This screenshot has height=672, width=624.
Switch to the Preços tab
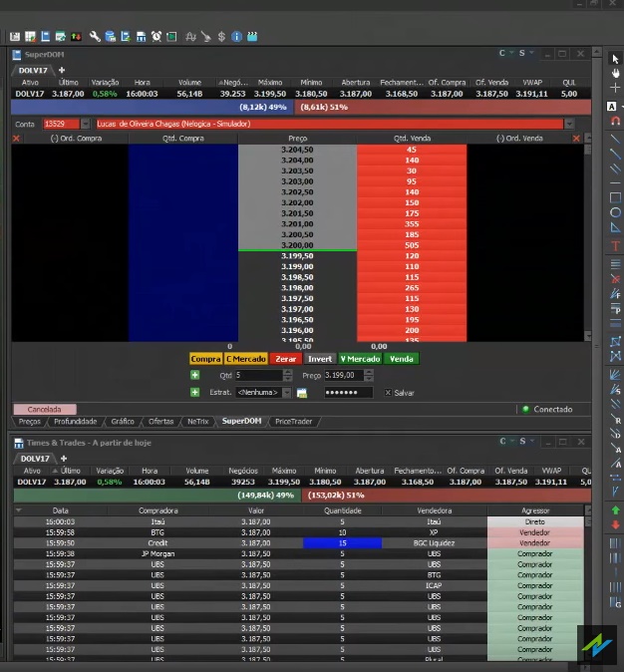[x=29, y=422]
